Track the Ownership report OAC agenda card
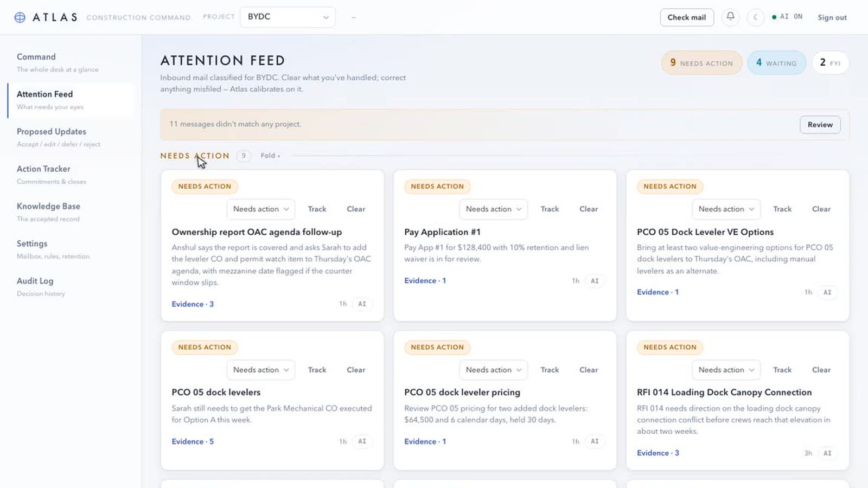The image size is (868, 488). (x=317, y=209)
